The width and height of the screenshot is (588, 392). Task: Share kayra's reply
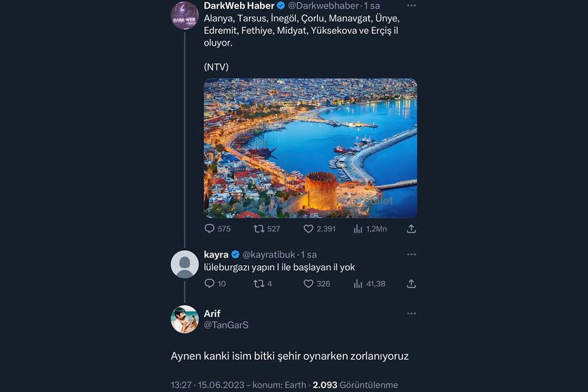[x=411, y=284]
